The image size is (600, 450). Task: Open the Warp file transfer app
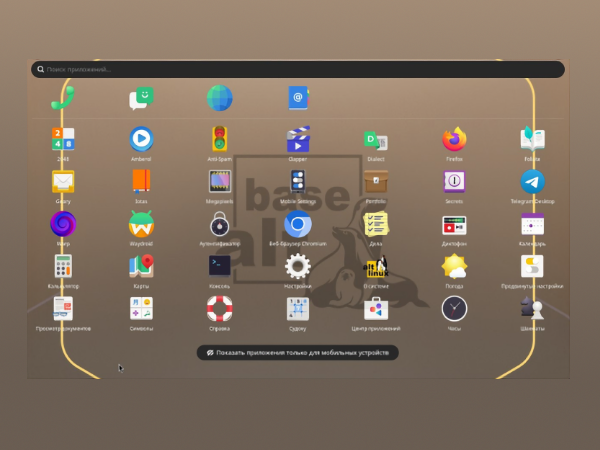(63, 224)
